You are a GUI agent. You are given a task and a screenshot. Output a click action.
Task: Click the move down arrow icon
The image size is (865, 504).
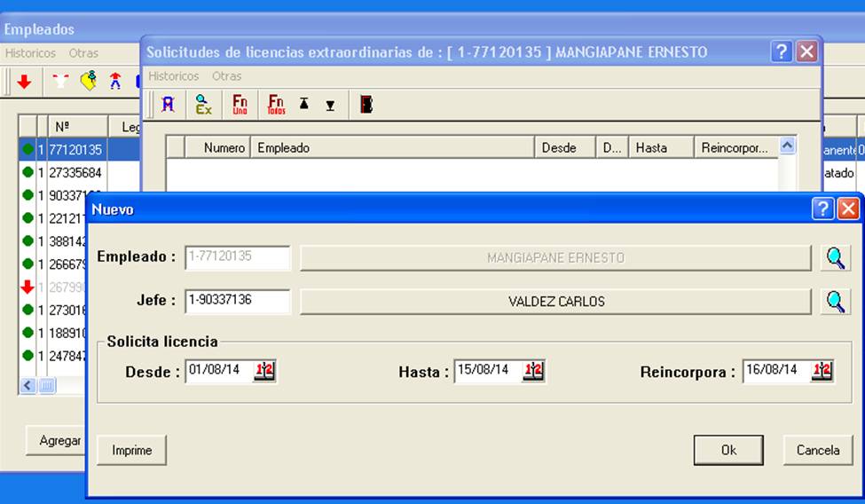pyautogui.click(x=330, y=106)
